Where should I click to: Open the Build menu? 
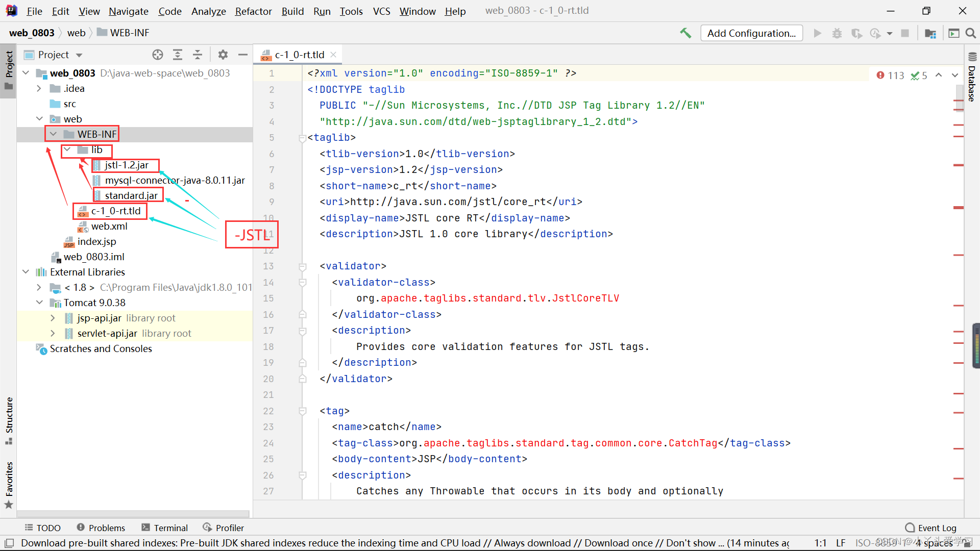292,11
